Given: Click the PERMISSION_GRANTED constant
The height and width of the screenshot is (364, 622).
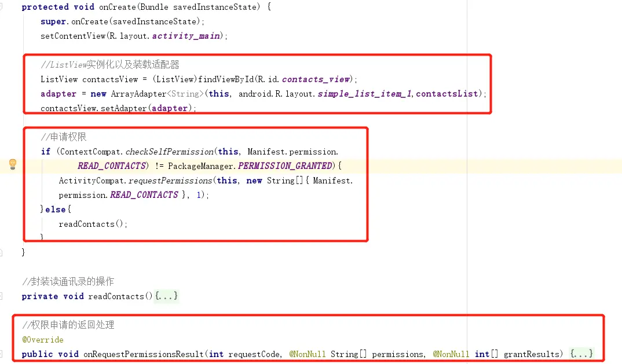Looking at the screenshot, I should (285, 166).
